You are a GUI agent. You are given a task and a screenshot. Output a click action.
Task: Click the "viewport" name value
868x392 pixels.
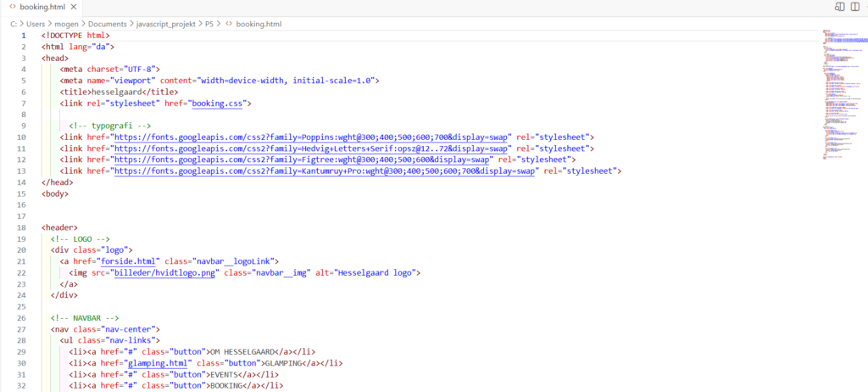coord(132,81)
